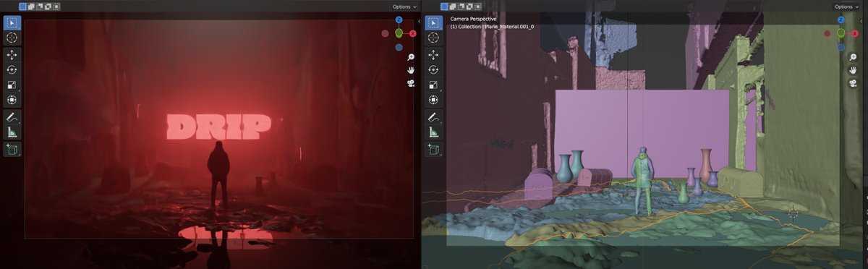Viewport: 868px width, 269px height.
Task: Select the Add Cube tool in right viewport
Action: point(433,150)
